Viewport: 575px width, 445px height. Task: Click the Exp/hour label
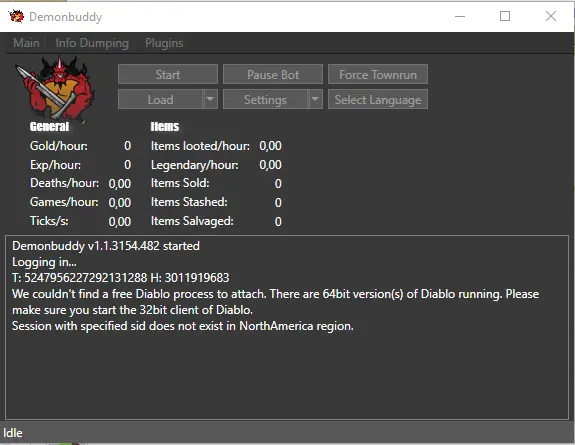pyautogui.click(x=55, y=165)
